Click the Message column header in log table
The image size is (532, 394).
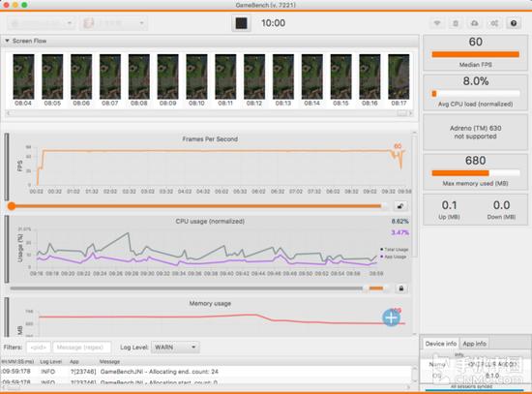[x=109, y=361]
